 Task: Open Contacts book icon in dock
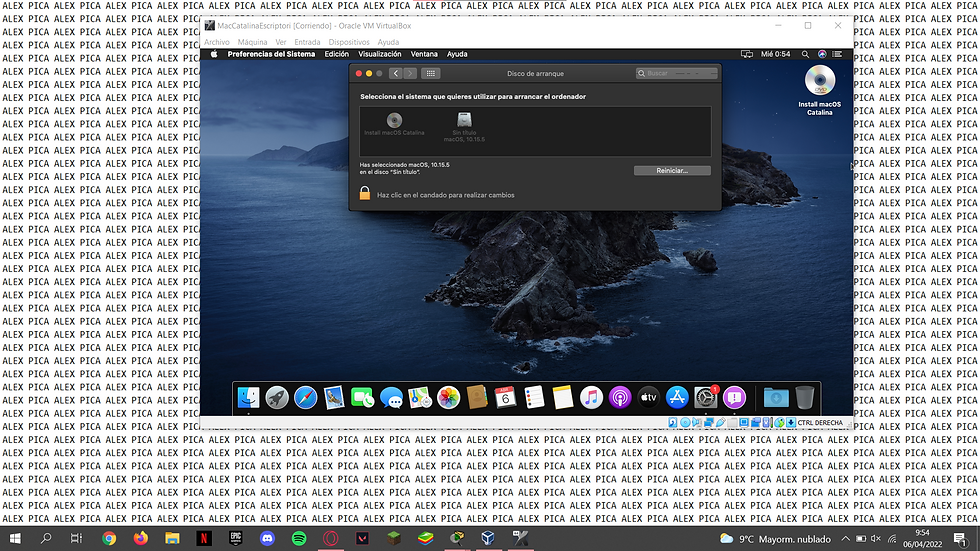coord(477,397)
